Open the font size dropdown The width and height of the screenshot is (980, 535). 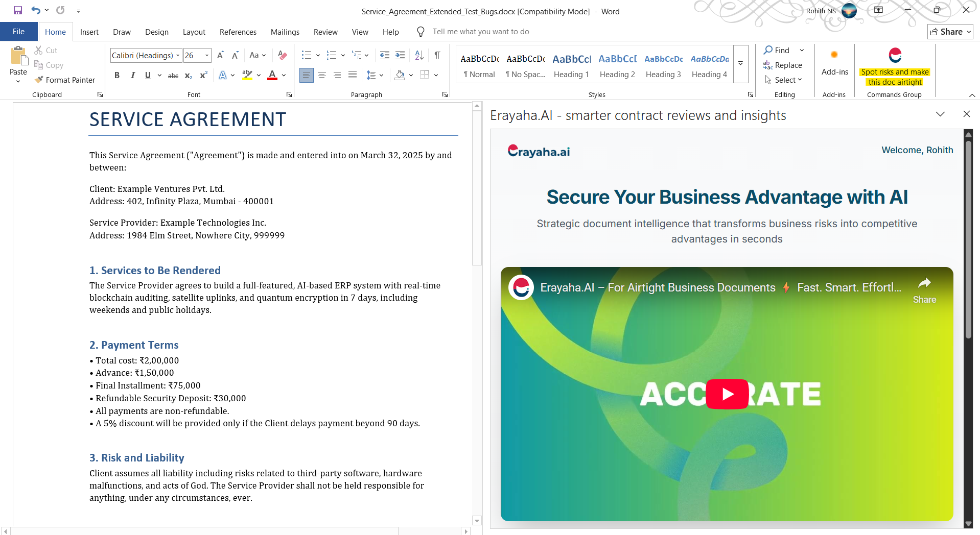(x=207, y=56)
